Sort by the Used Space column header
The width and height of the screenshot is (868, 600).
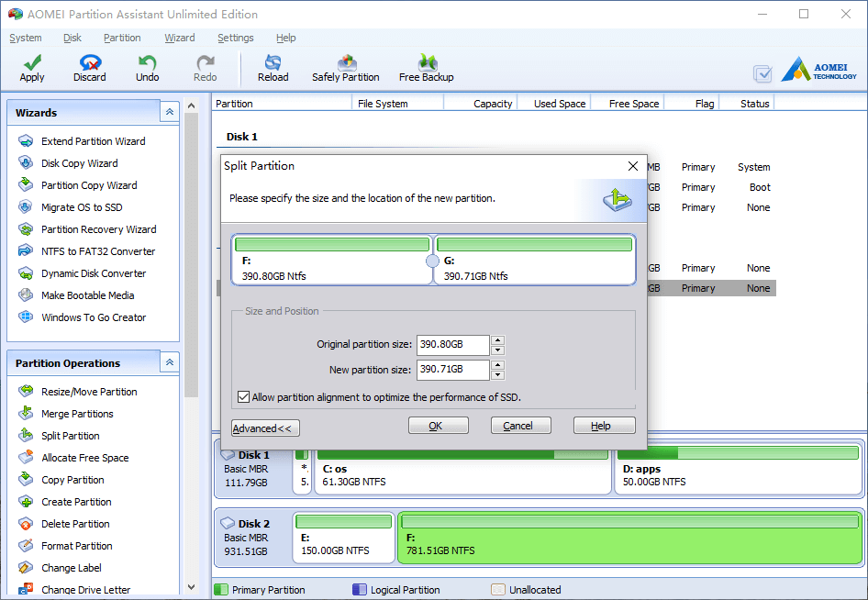pyautogui.click(x=554, y=104)
